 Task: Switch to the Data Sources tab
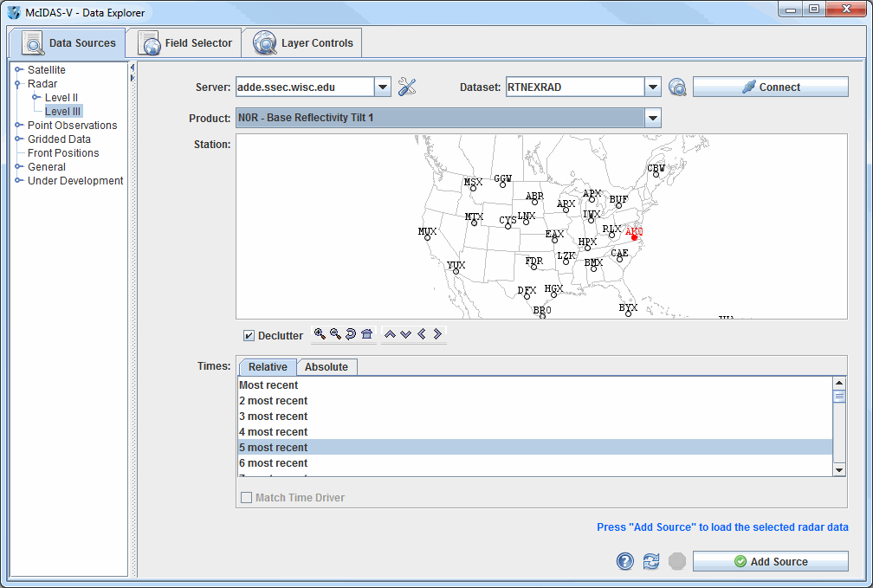point(68,43)
